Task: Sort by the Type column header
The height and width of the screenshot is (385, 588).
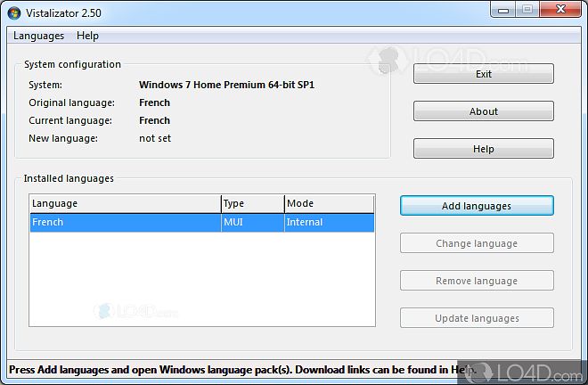Action: 253,204
